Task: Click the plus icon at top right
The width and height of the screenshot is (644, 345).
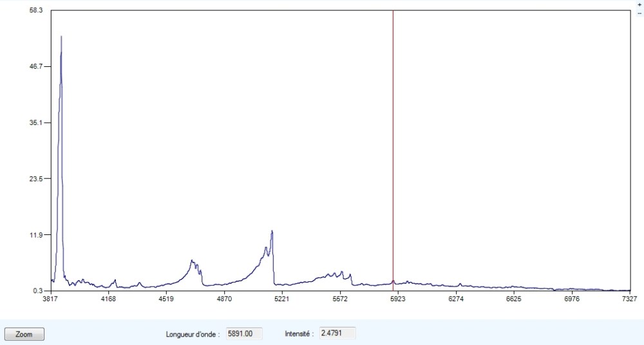Action: (639, 5)
